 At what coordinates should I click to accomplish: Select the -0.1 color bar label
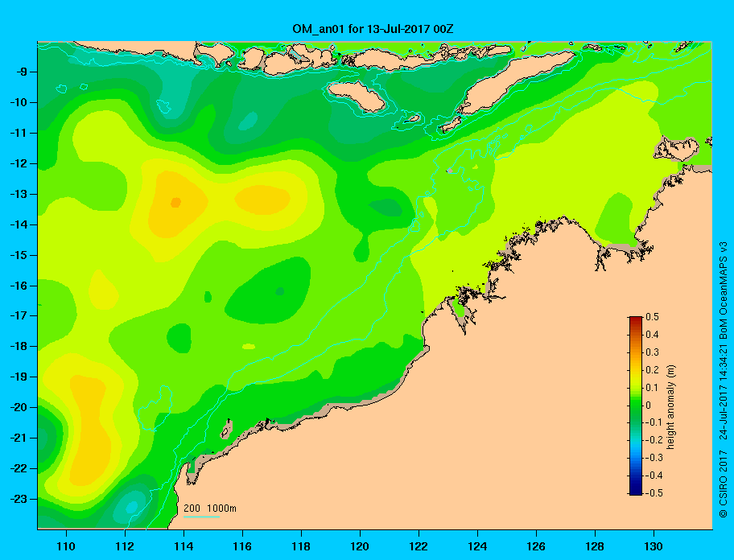654,422
